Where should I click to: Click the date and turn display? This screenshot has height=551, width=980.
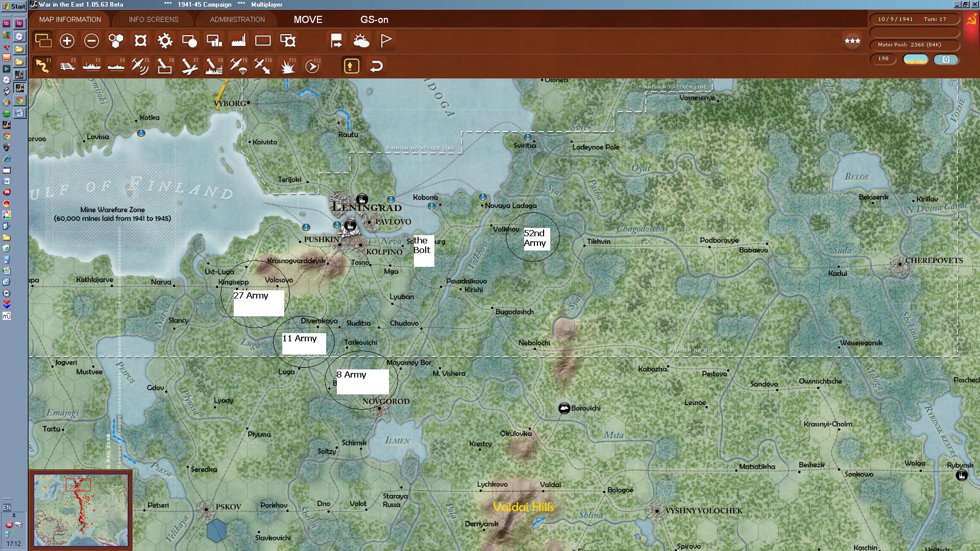(x=915, y=19)
